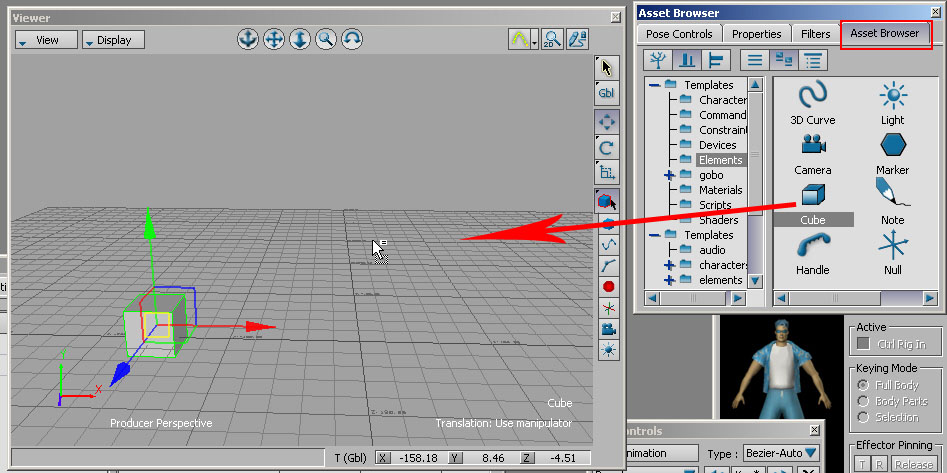Click the 3D Curve asset icon

pyautogui.click(x=812, y=97)
